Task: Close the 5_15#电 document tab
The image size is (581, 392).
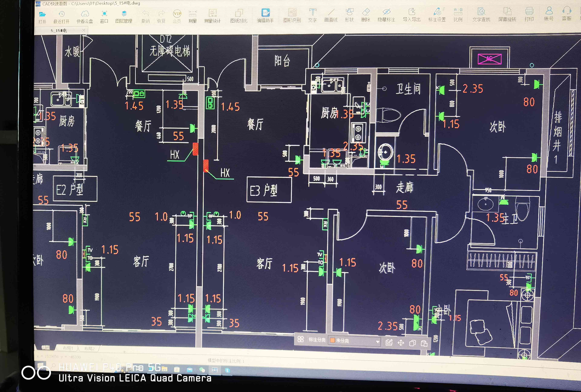Action: click(x=84, y=30)
